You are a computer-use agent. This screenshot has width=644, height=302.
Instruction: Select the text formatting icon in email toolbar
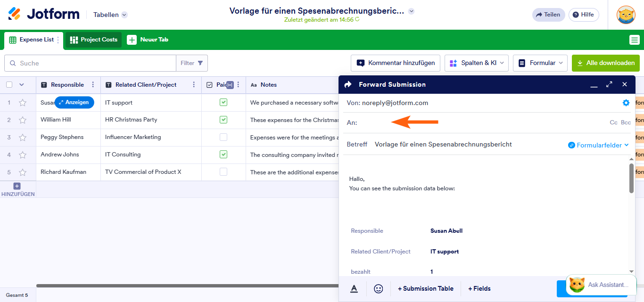(x=354, y=288)
